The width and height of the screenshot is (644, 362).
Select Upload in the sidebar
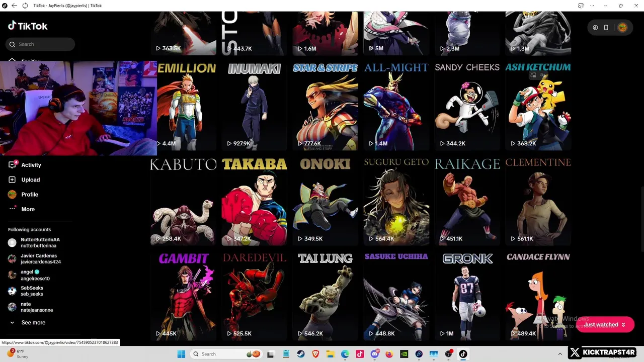click(31, 179)
